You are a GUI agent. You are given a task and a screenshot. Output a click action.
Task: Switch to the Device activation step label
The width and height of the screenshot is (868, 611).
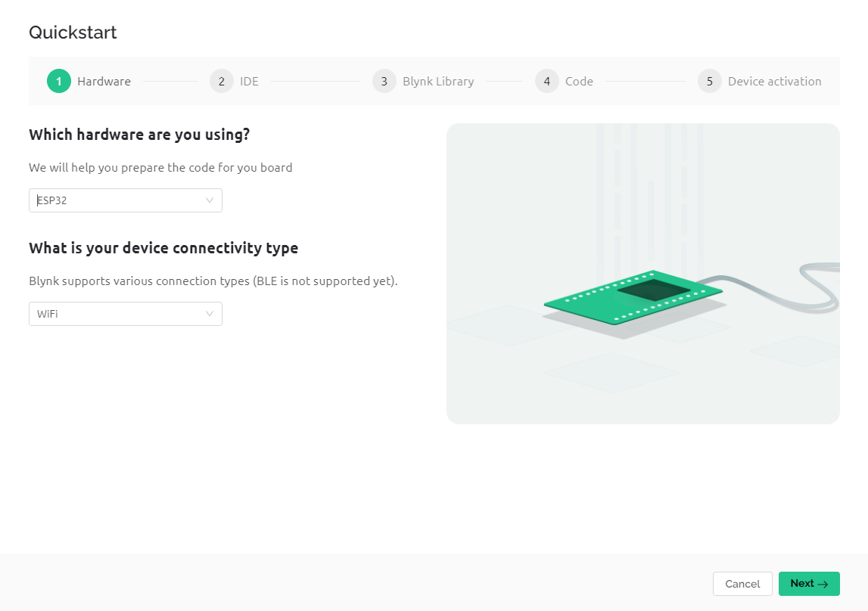(774, 81)
